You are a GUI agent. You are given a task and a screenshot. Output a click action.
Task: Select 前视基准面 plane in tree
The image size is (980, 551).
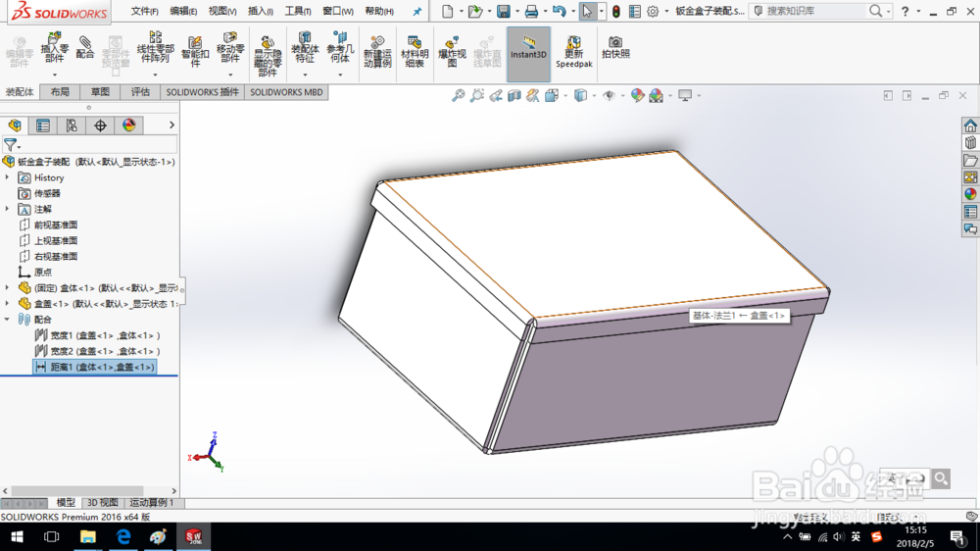pyautogui.click(x=49, y=225)
